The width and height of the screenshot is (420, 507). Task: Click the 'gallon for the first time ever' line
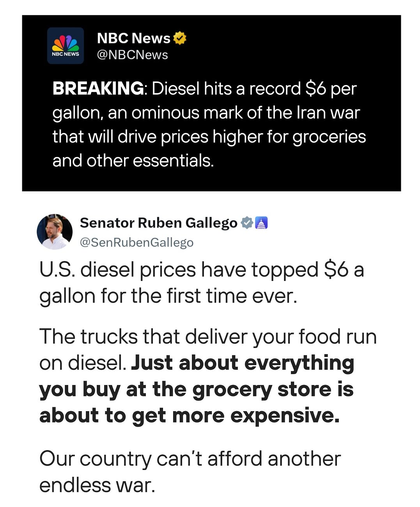(168, 296)
